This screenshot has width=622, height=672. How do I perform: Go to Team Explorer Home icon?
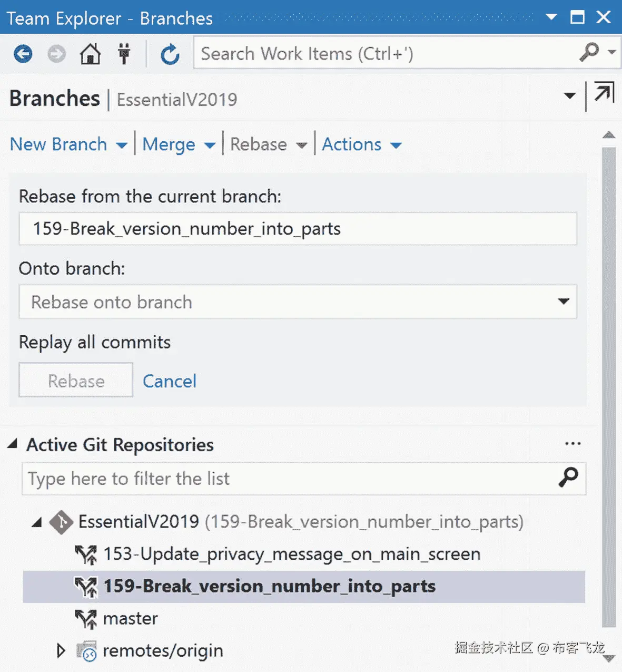click(x=90, y=54)
